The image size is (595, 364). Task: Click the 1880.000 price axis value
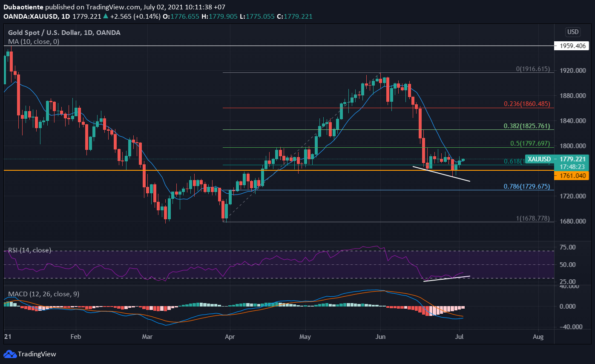click(572, 96)
